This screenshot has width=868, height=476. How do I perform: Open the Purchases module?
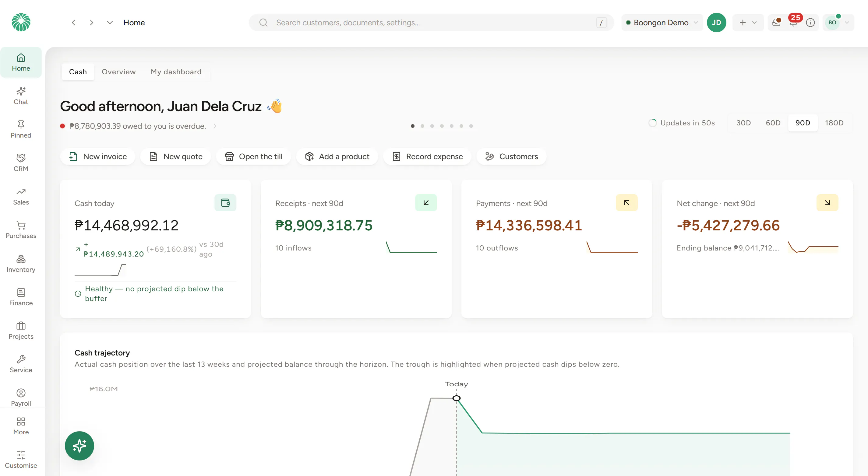pyautogui.click(x=21, y=230)
